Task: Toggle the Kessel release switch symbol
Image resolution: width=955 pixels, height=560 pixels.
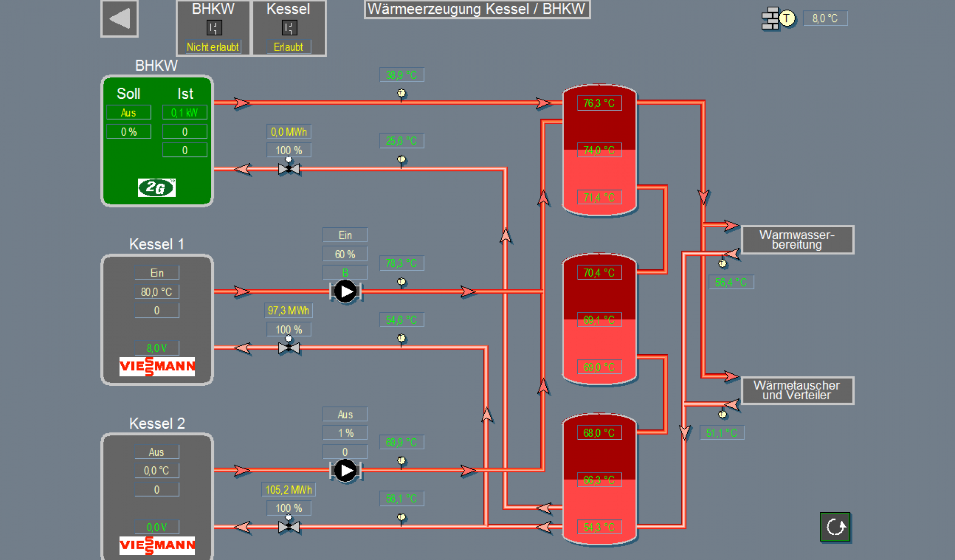Action: 289,28
